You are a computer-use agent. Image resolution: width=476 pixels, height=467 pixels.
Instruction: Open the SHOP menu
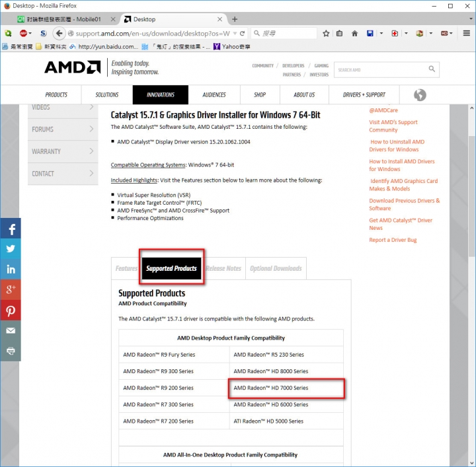(x=260, y=95)
